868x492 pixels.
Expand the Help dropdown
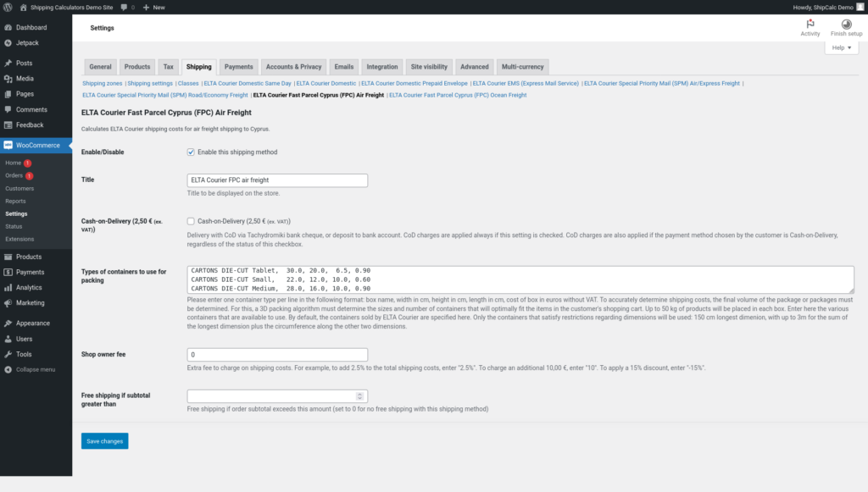point(842,47)
